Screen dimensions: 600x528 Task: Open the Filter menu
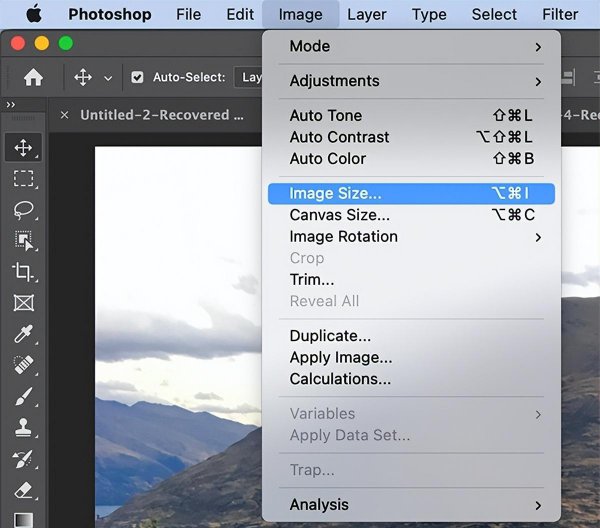point(560,15)
